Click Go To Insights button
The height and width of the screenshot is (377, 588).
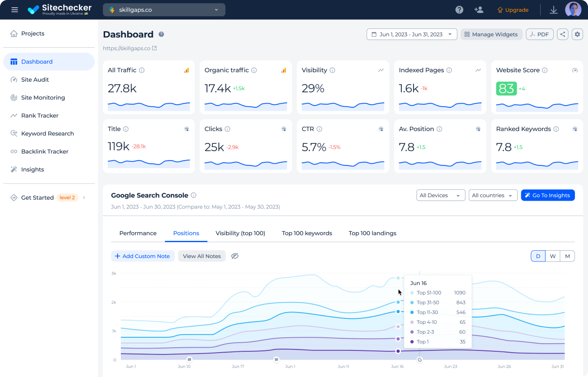(x=548, y=195)
